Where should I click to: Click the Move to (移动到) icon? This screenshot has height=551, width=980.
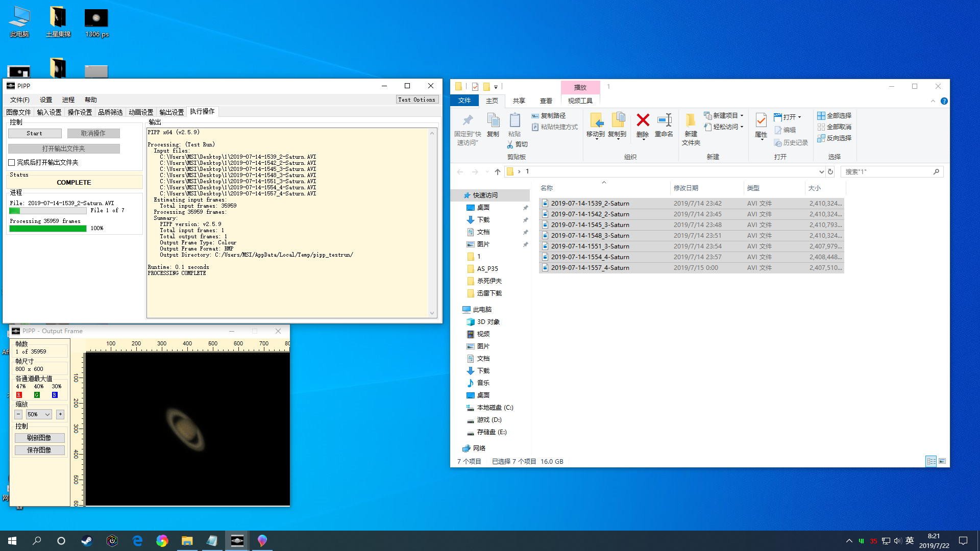point(596,120)
